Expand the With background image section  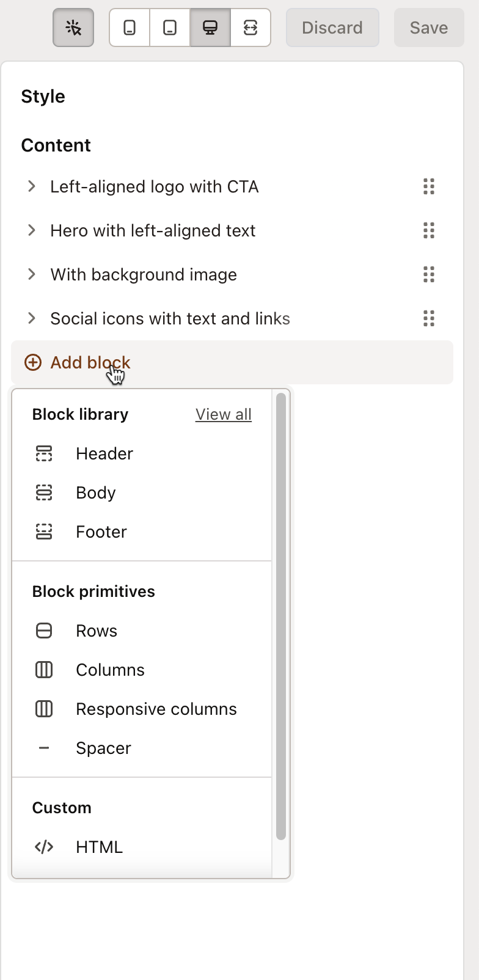[32, 274]
